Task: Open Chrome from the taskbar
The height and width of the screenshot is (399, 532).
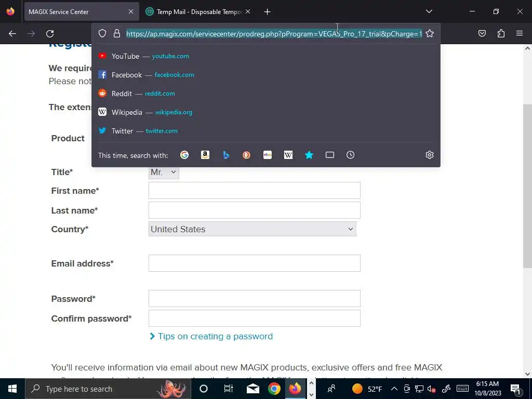Action: pos(274,389)
